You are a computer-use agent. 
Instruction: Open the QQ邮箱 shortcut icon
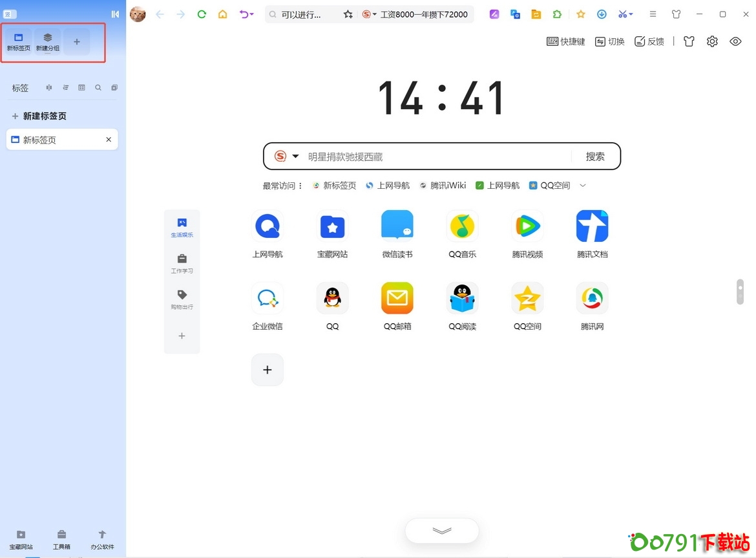(397, 298)
